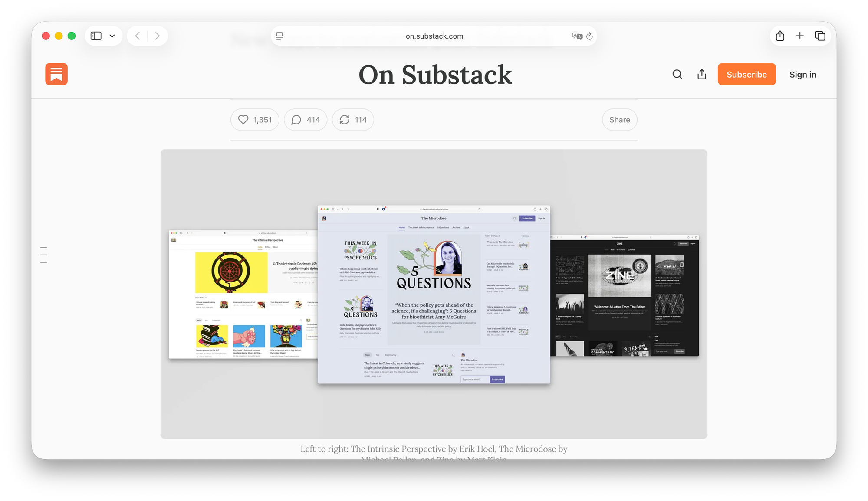Open Reader view icon in the address bar

point(280,36)
